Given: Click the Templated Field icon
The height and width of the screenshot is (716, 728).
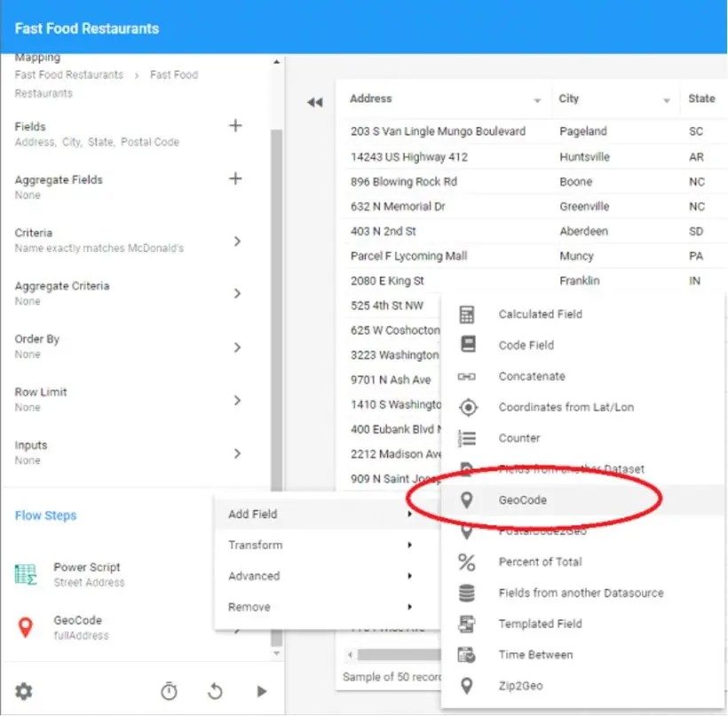Looking at the screenshot, I should click(x=467, y=624).
